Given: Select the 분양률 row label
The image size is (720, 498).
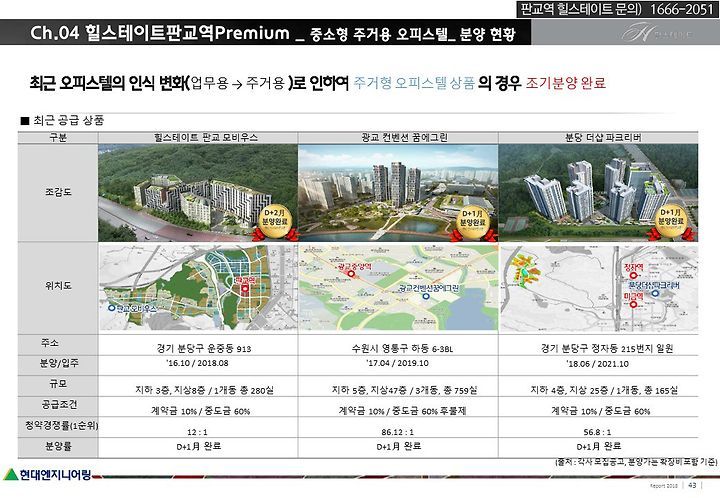Looking at the screenshot, I should click(58, 446).
